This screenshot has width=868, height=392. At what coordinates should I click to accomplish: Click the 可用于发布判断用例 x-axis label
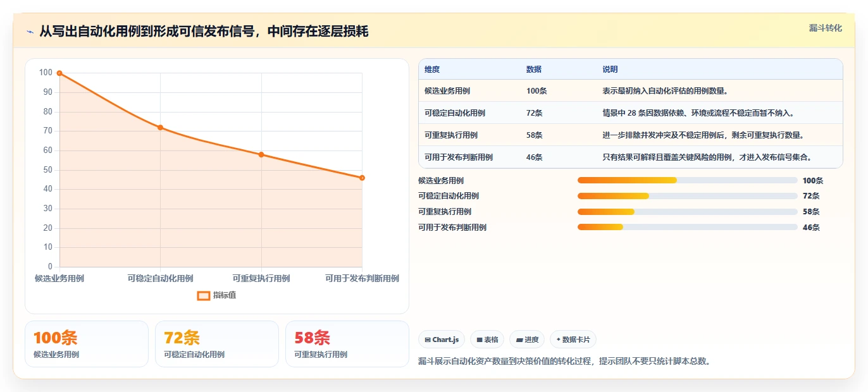pyautogui.click(x=362, y=278)
